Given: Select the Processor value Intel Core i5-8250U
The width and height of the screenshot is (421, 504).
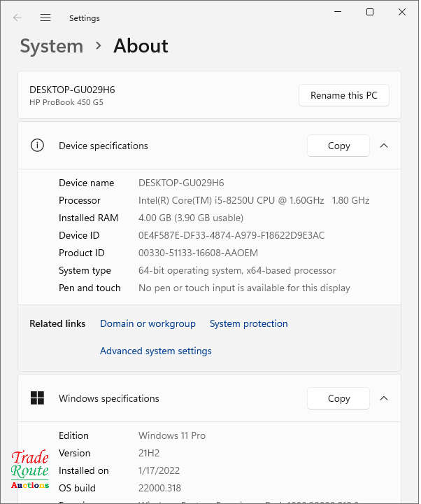Looking at the screenshot, I should 254,201.
